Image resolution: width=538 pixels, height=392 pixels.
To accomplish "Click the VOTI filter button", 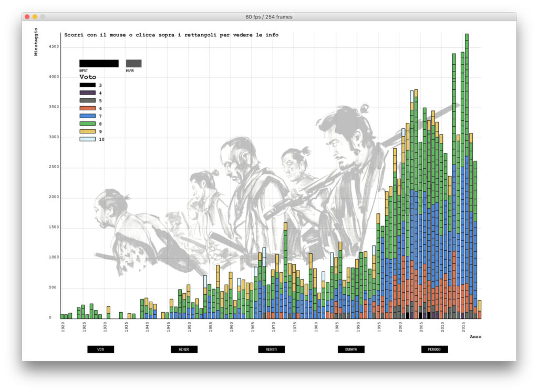I will [x=100, y=349].
